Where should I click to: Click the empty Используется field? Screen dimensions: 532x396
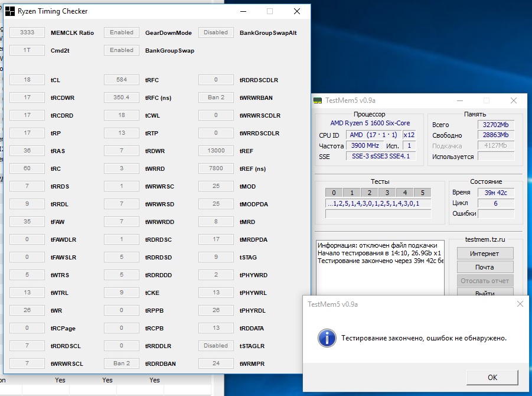tap(496, 156)
